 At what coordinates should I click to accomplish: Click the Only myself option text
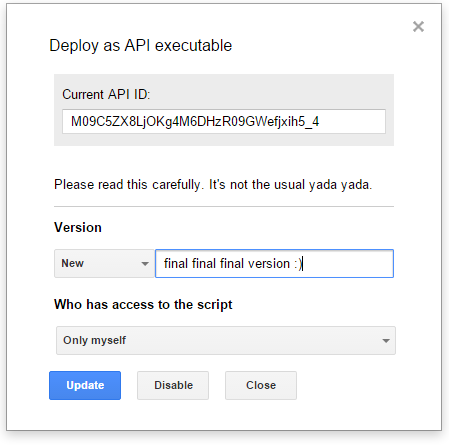pyautogui.click(x=94, y=340)
